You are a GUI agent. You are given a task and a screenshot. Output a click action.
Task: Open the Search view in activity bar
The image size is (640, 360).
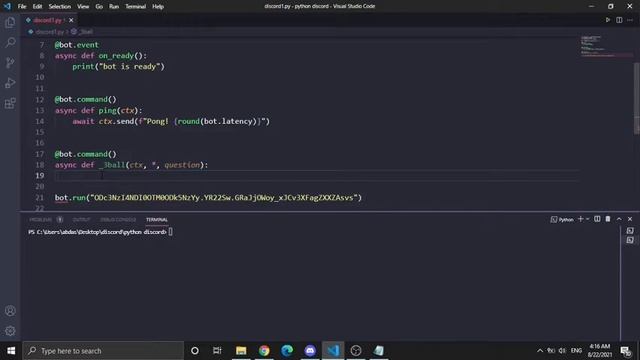click(10, 42)
